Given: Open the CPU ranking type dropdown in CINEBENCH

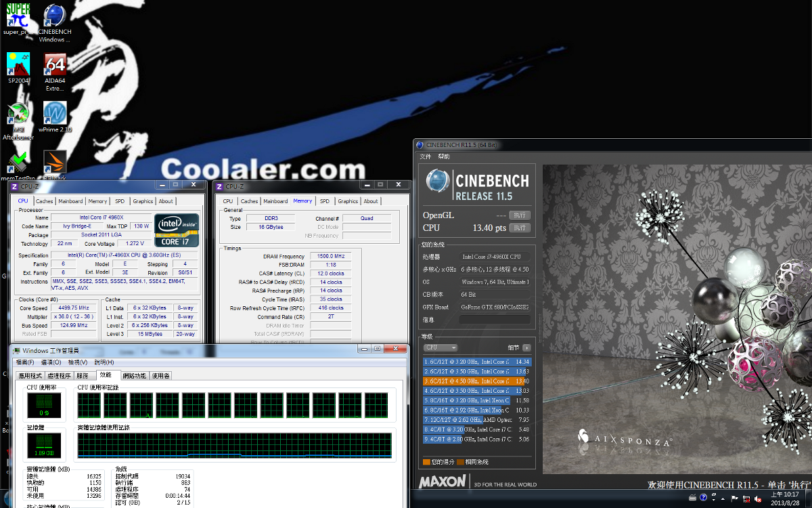Looking at the screenshot, I should coord(441,347).
